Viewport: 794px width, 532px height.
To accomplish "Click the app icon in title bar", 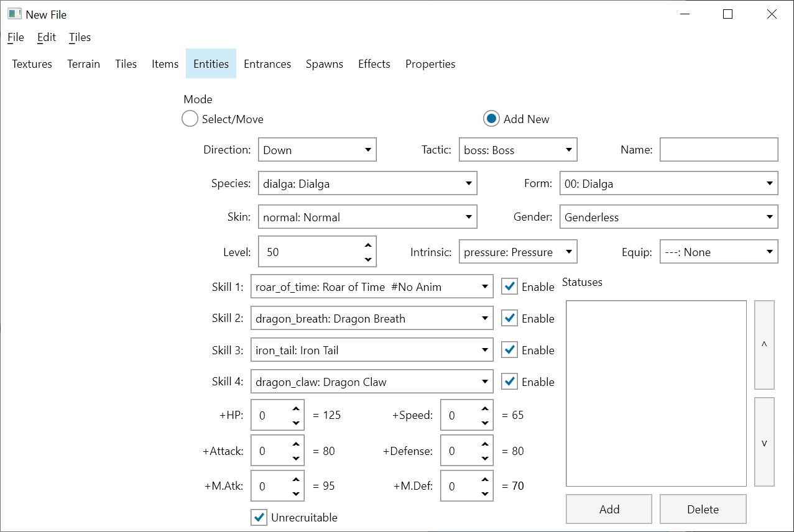I will coord(14,14).
